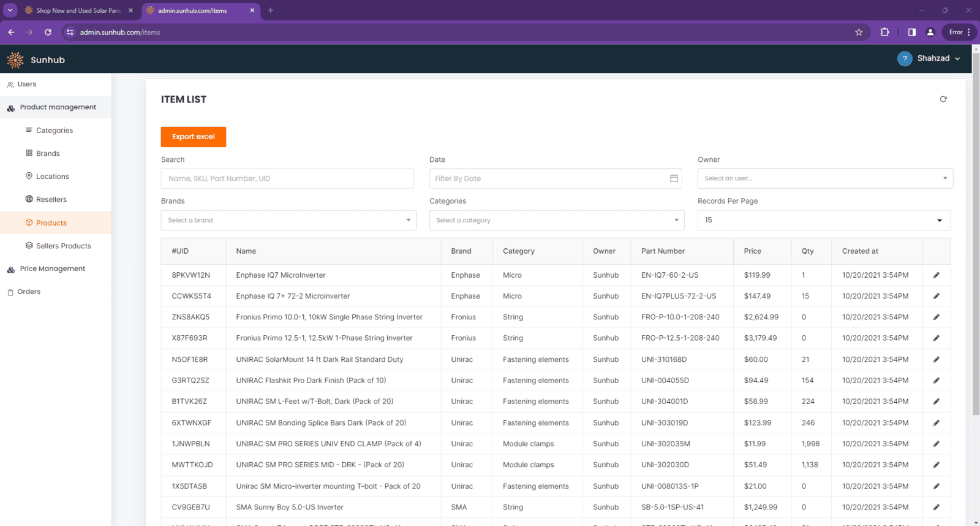The height and width of the screenshot is (526, 980).
Task: Click the browser address bar URL
Action: click(x=120, y=32)
